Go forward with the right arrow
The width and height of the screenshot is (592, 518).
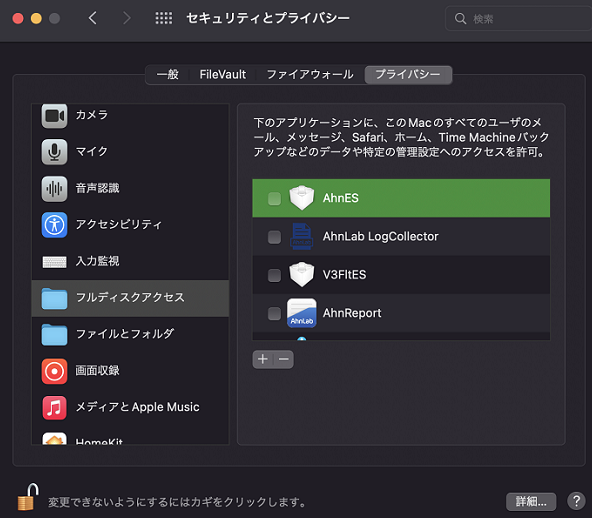coord(127,18)
